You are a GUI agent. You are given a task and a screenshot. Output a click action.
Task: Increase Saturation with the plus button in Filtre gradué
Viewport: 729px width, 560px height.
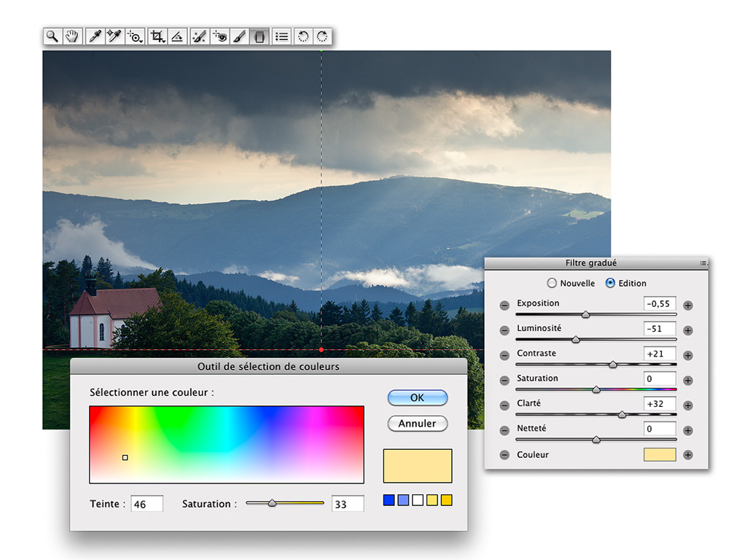pyautogui.click(x=688, y=381)
